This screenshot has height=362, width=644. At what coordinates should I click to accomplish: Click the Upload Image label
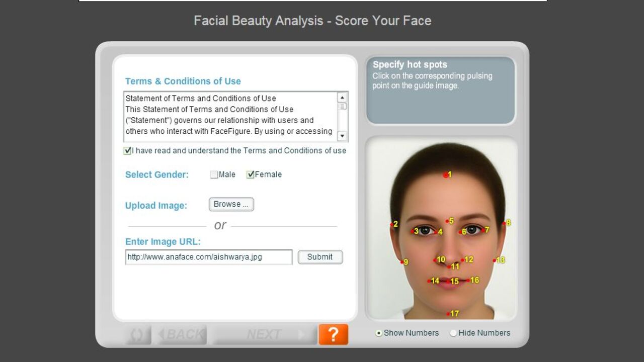coord(156,206)
